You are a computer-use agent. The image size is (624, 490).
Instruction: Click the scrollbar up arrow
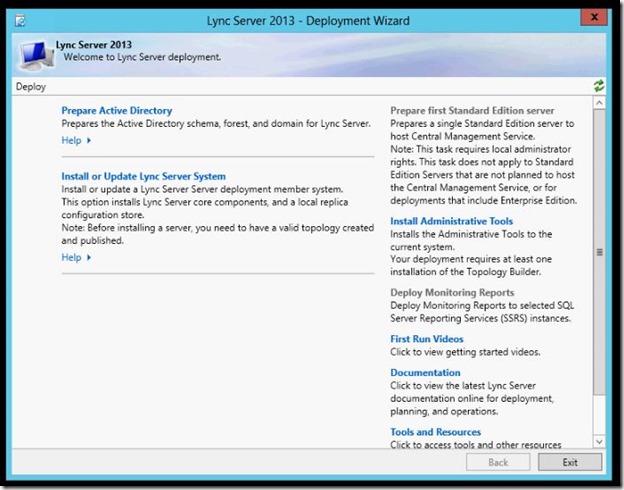599,103
